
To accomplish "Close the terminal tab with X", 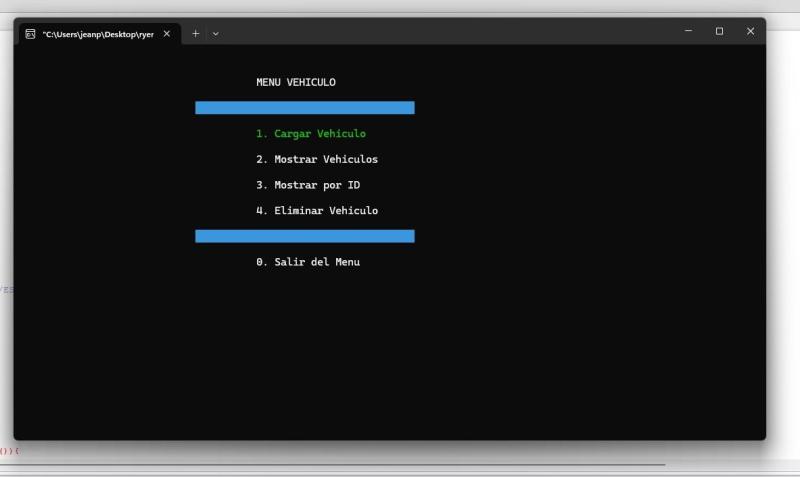I will tap(167, 34).
